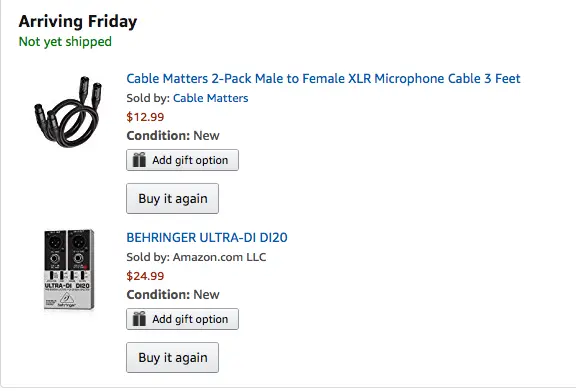The image size is (576, 391).
Task: Click Condition: New under the XLR cable
Action: tap(173, 136)
